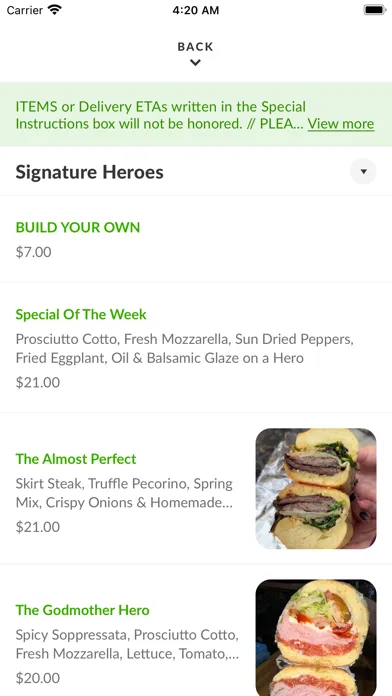Open The Godmother Hero sandwich photo
The image size is (392, 696).
316,637
